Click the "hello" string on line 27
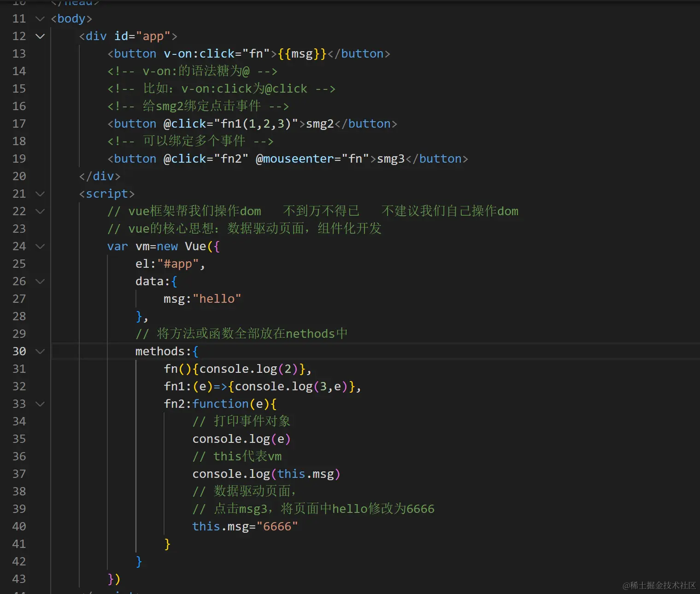 [217, 299]
